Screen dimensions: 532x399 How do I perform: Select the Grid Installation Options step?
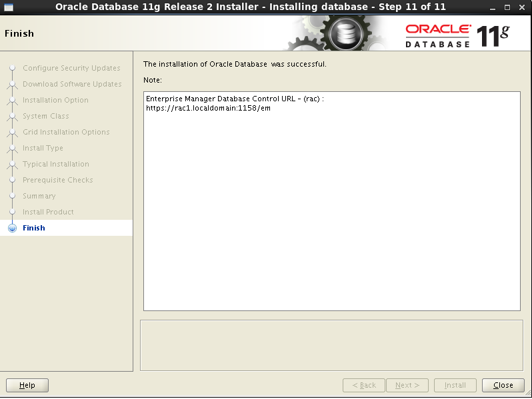(66, 132)
